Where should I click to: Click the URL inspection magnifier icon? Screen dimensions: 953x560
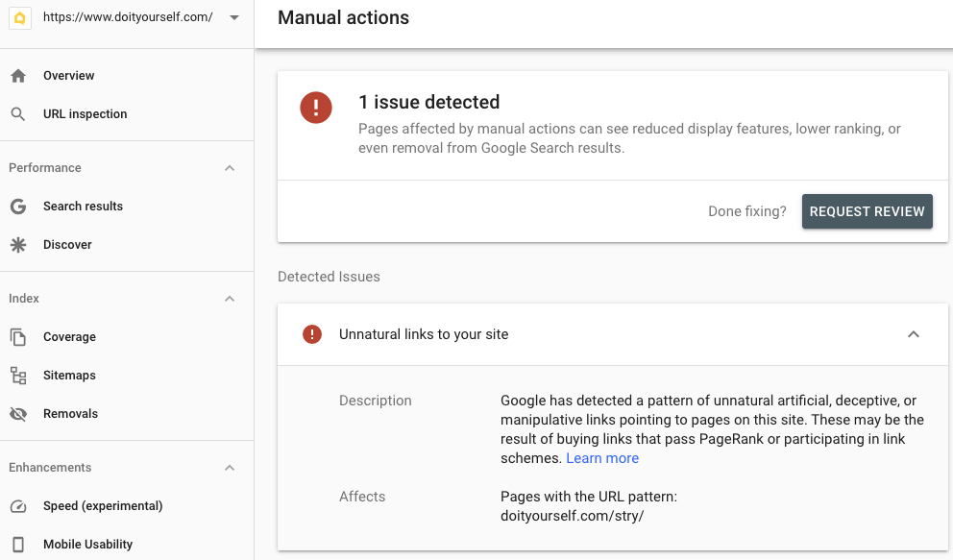click(x=18, y=114)
